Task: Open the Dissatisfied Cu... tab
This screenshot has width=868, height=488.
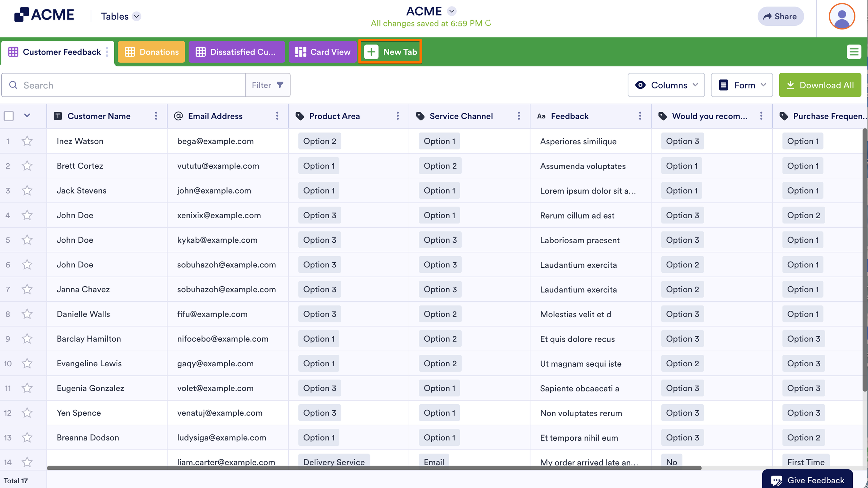Action: click(236, 52)
